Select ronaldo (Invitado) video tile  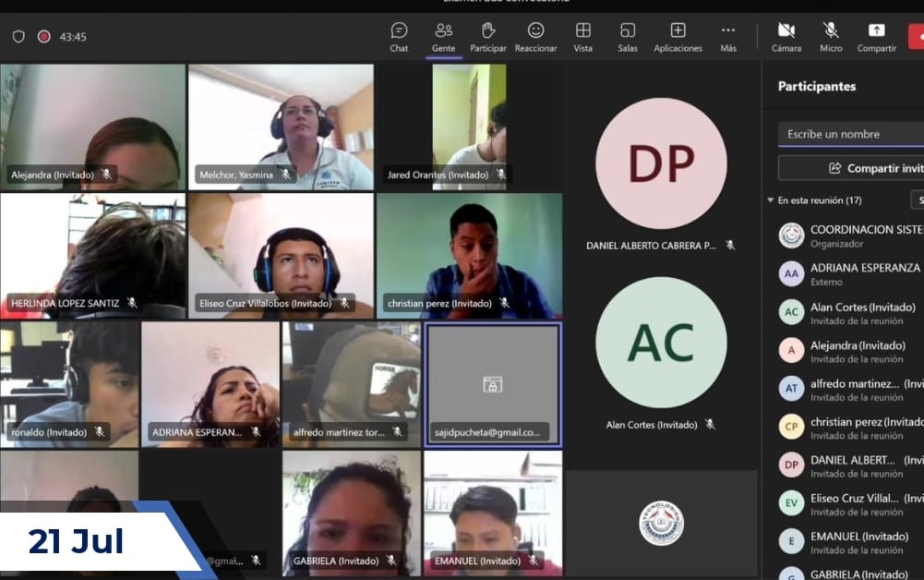pyautogui.click(x=69, y=385)
